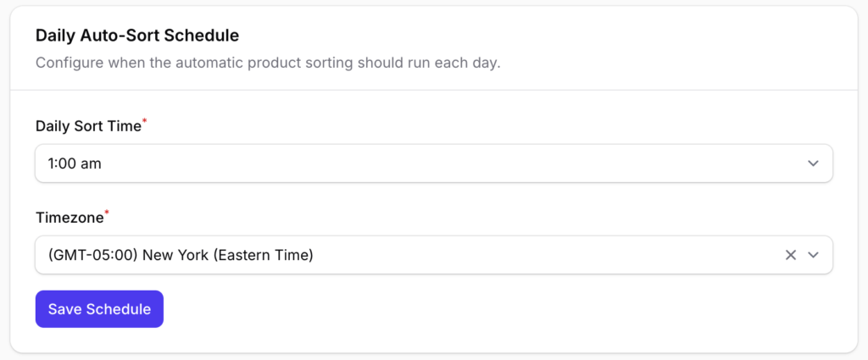Click the "Daily Auto-Sort Schedule" heading

point(137,36)
